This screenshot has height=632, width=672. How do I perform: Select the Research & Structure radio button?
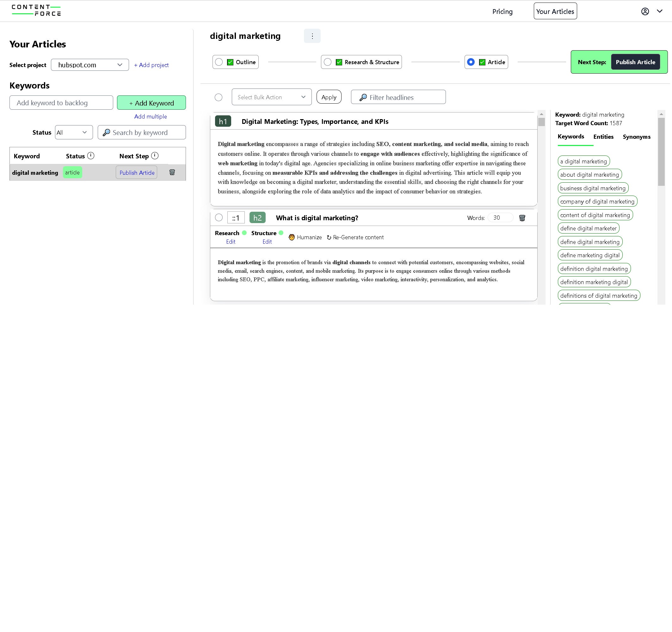point(327,62)
